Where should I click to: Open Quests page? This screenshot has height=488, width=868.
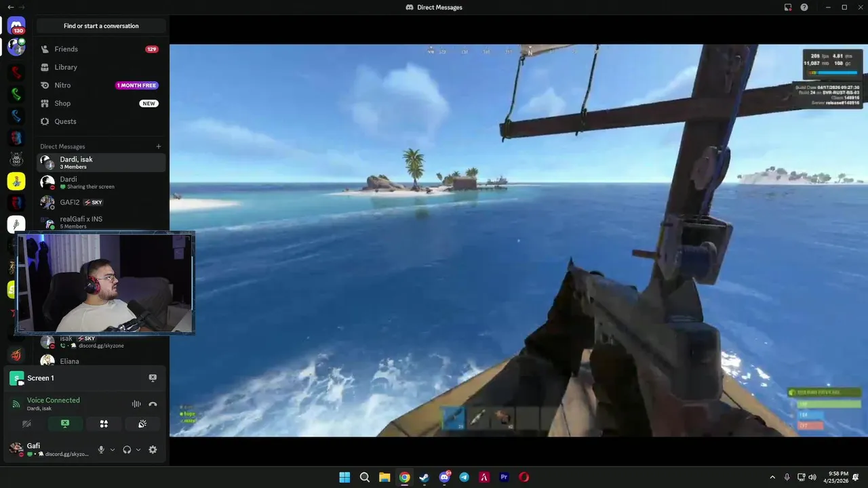(x=101, y=121)
